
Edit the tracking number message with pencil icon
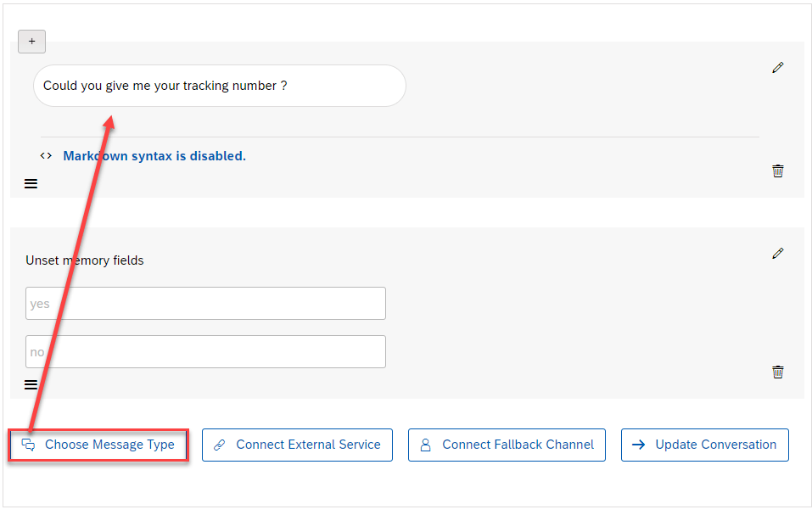pos(777,68)
